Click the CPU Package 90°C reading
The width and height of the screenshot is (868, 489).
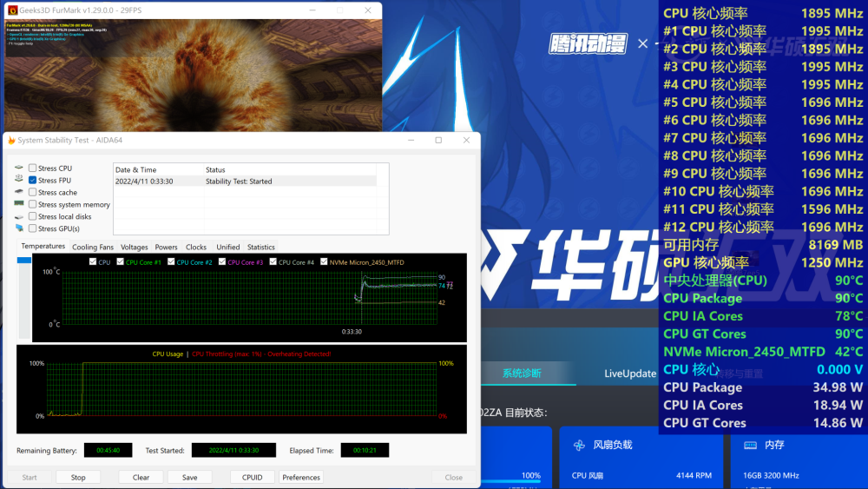[x=763, y=299]
